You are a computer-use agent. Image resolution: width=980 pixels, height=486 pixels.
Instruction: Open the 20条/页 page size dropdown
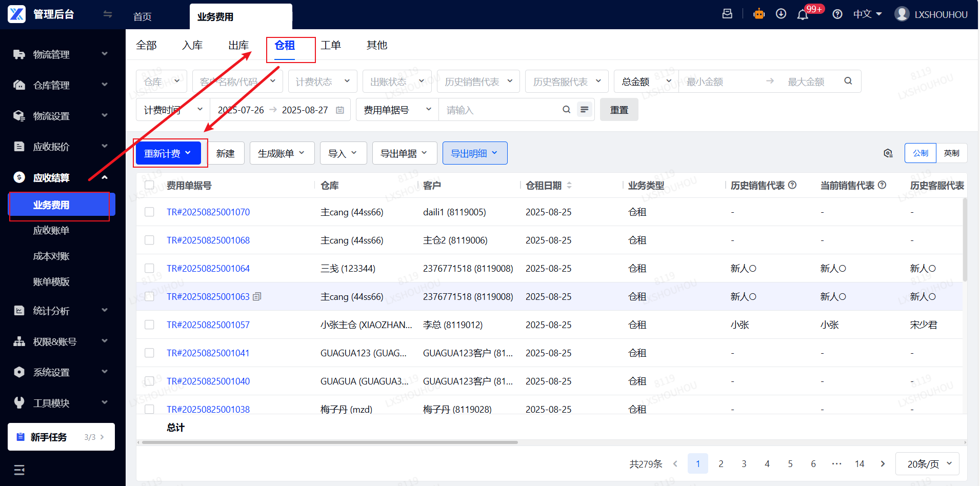928,463
